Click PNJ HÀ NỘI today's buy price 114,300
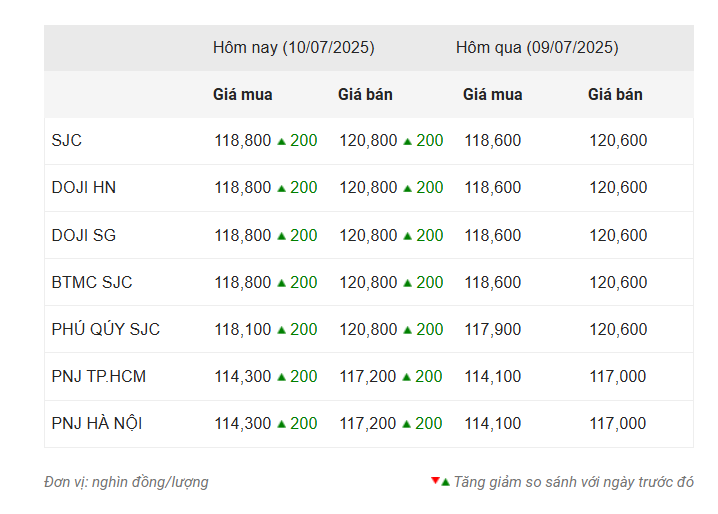This screenshot has height=514, width=718. click(x=243, y=423)
